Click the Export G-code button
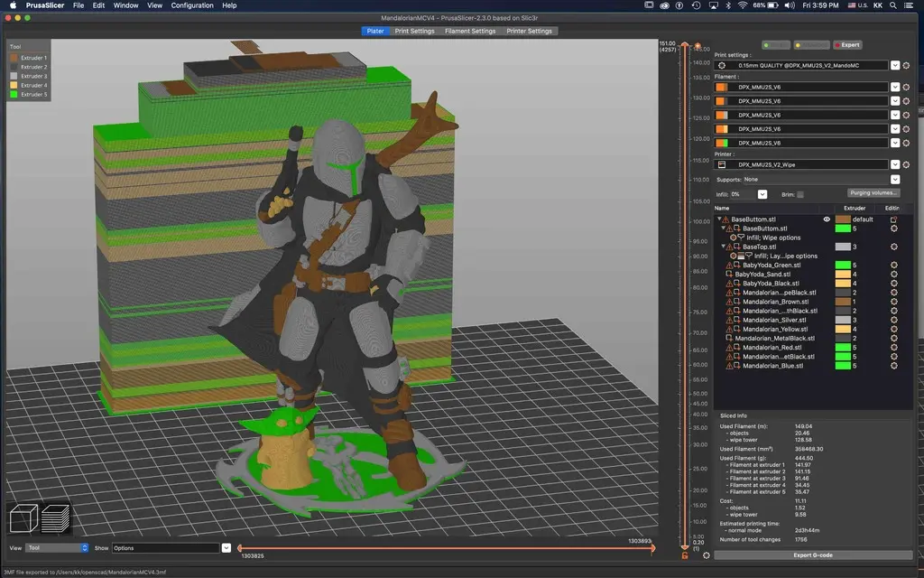 point(814,555)
